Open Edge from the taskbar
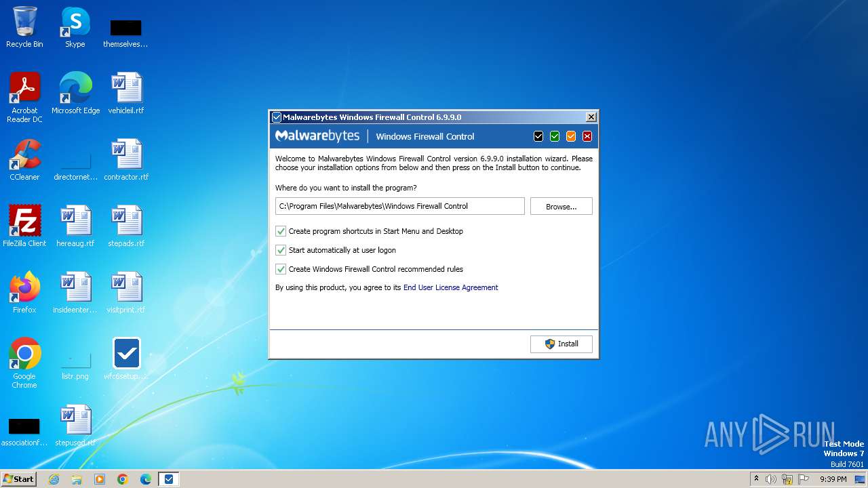 (x=146, y=479)
